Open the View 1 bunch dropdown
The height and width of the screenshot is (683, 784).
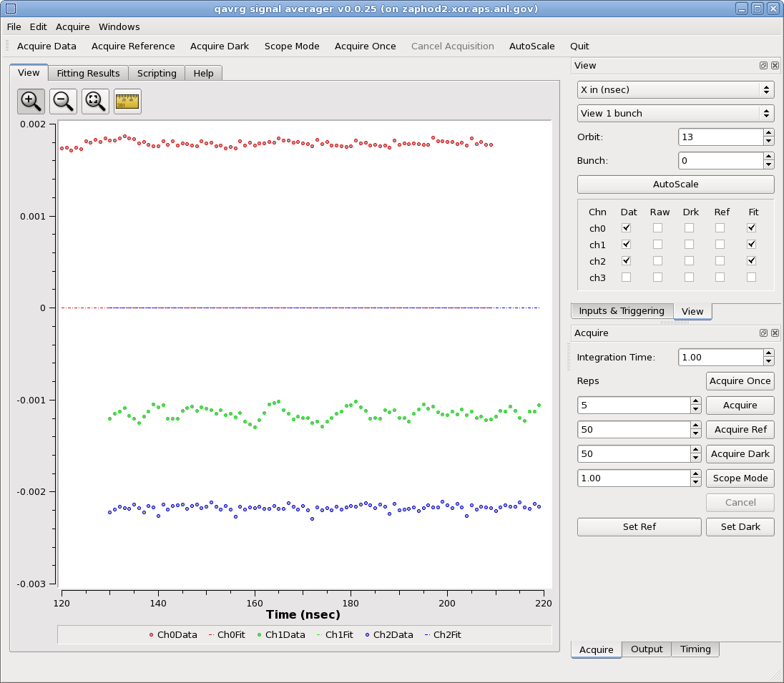point(675,113)
